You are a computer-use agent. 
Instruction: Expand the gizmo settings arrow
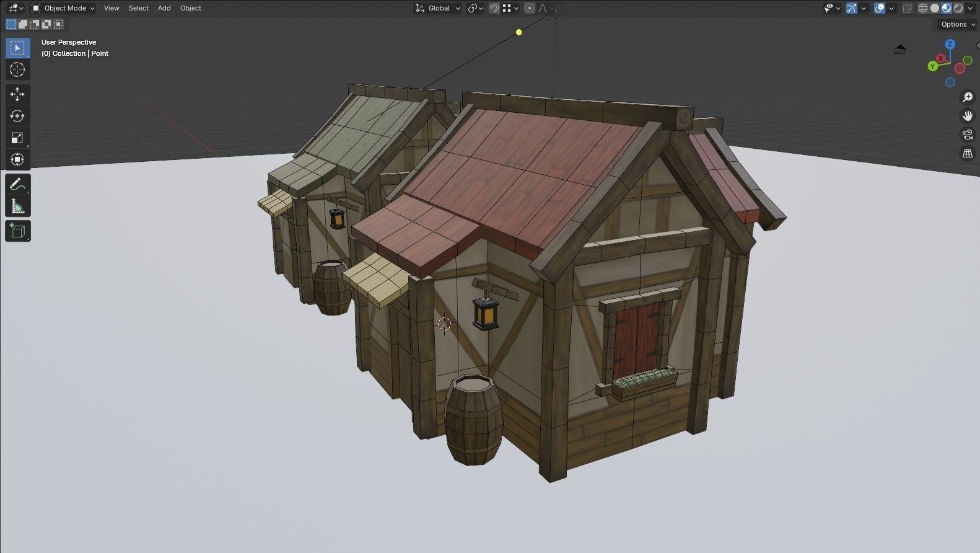pos(863,8)
